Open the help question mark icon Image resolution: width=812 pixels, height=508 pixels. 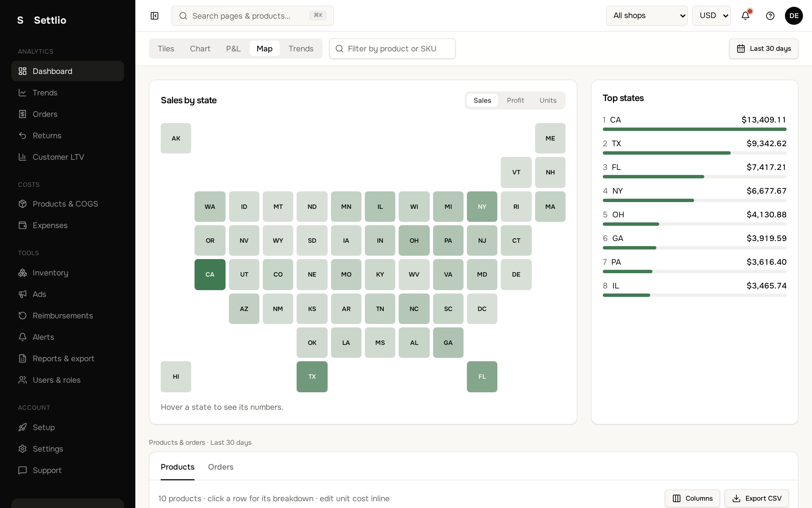tap(770, 16)
